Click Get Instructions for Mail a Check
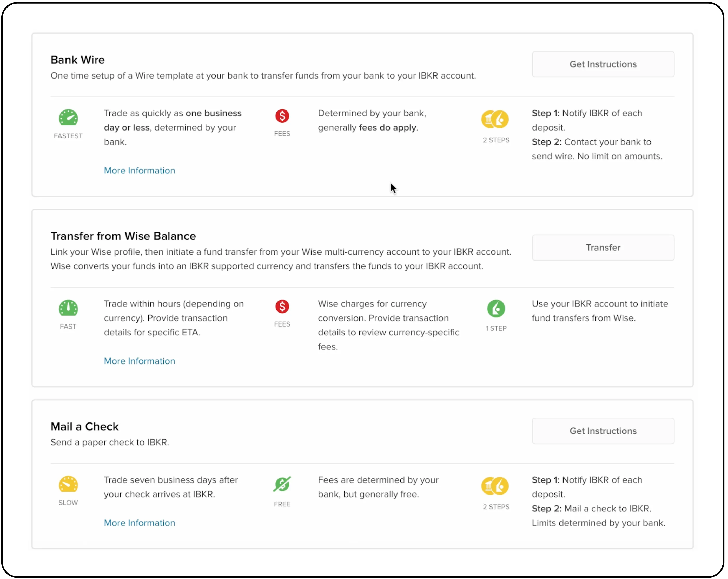The width and height of the screenshot is (728, 579). coord(603,431)
